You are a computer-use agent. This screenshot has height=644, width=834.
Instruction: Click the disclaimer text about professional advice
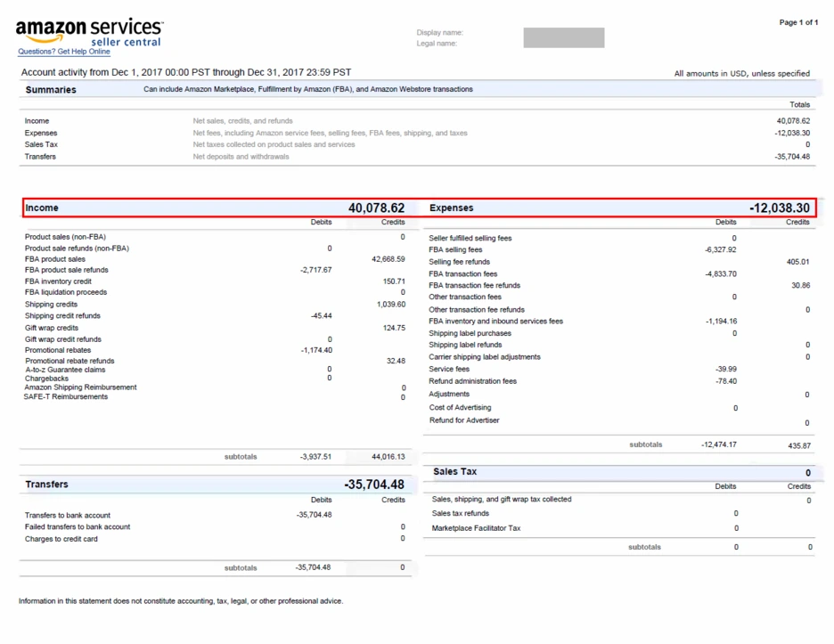(x=181, y=601)
